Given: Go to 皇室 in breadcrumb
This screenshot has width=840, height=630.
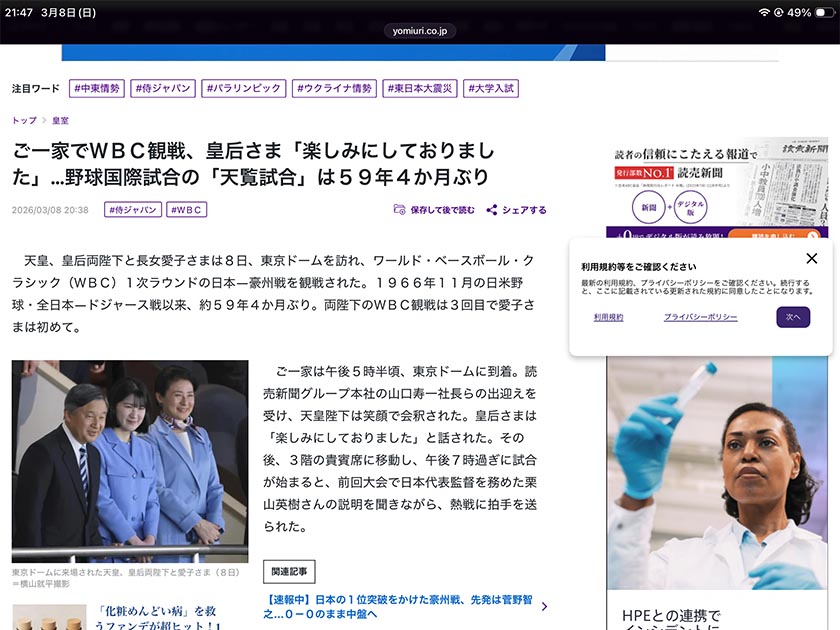Looking at the screenshot, I should click(x=61, y=121).
